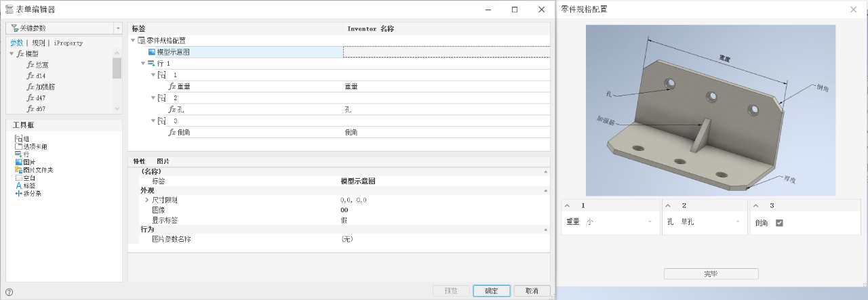Switch to the 参数 tab

16,43
